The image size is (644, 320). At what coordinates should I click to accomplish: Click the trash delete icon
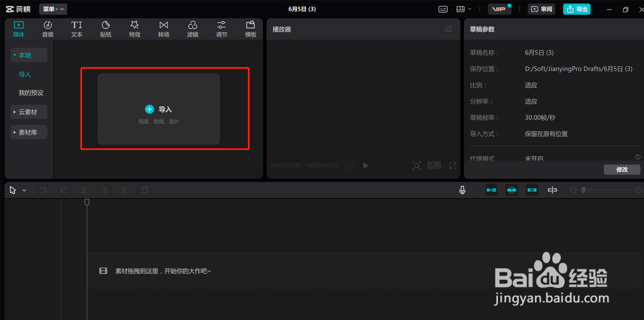[145, 190]
